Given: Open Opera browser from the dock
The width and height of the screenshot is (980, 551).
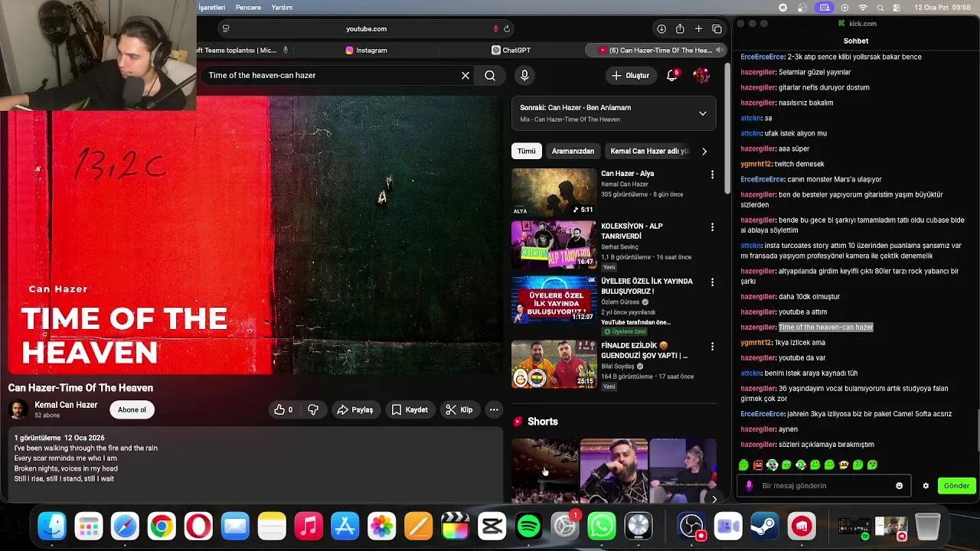Looking at the screenshot, I should (x=198, y=527).
